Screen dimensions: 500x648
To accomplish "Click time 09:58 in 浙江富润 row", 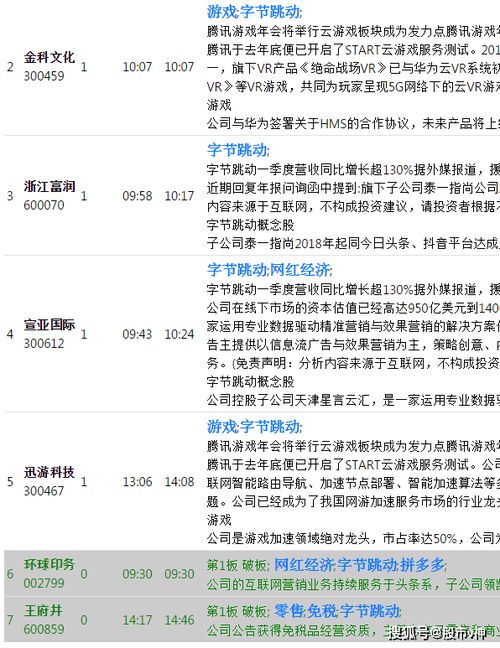I will coord(137,196).
